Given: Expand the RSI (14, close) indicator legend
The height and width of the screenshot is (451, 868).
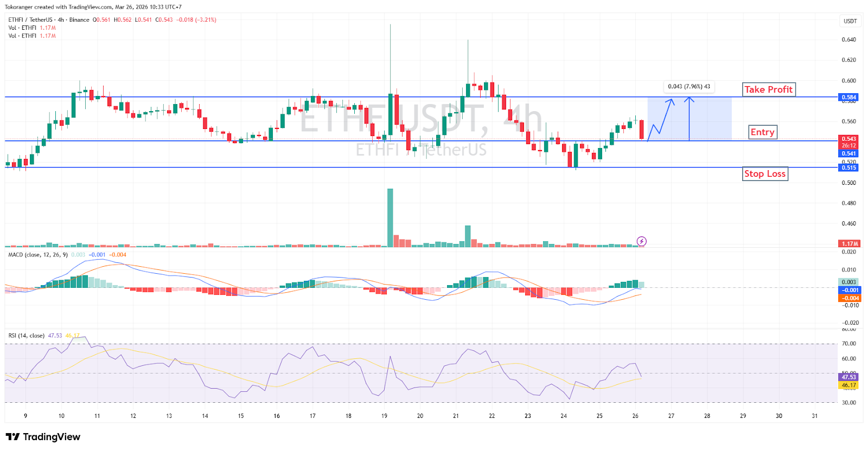Looking at the screenshot, I should [x=27, y=336].
